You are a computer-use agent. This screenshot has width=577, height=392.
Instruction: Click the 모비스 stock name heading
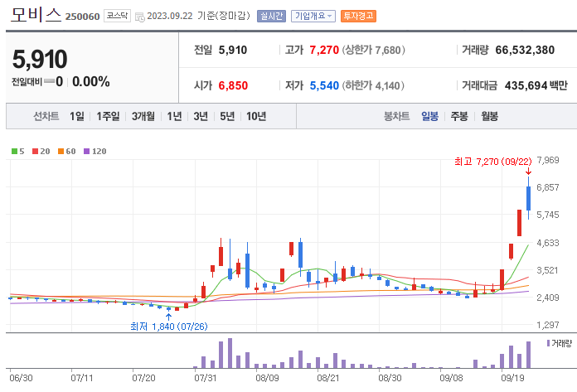[x=36, y=14]
